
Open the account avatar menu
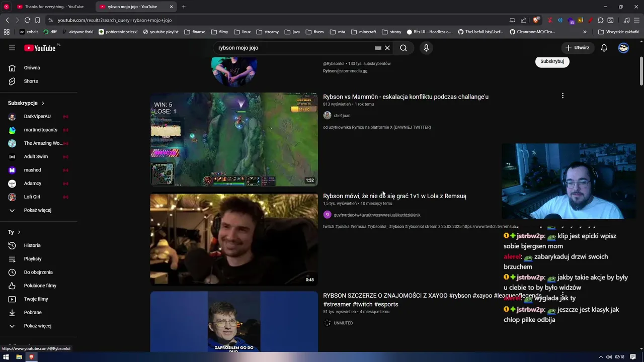click(623, 48)
